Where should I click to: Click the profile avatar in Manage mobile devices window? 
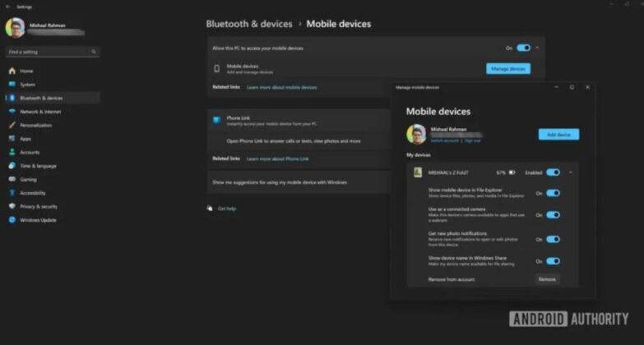(416, 135)
